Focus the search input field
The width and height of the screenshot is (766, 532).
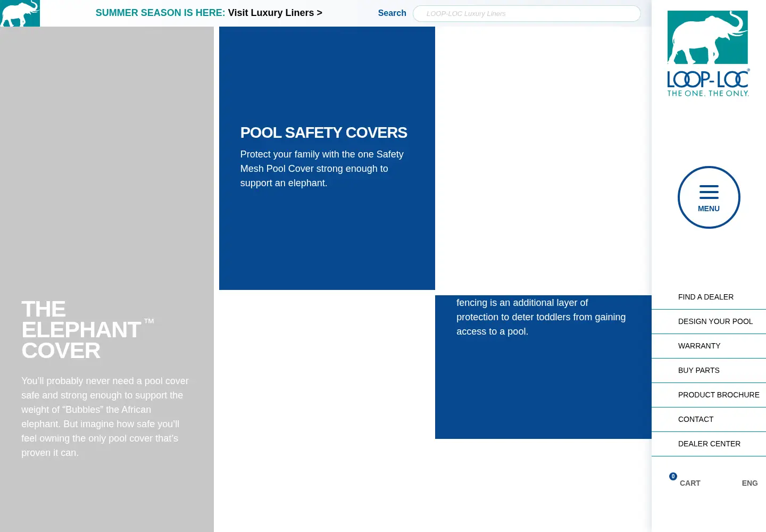coord(527,13)
